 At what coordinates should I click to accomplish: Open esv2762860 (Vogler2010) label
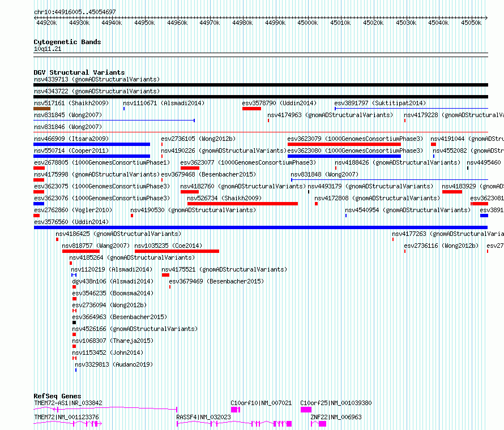click(73, 210)
